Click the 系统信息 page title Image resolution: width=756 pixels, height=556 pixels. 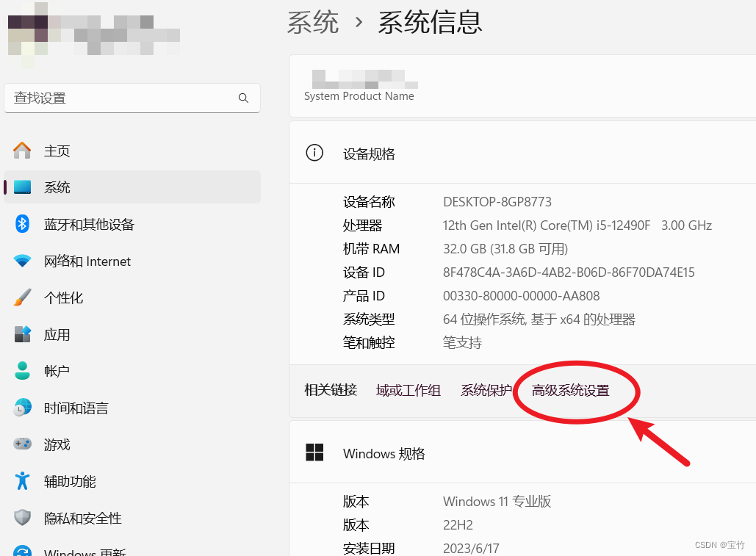tap(430, 22)
